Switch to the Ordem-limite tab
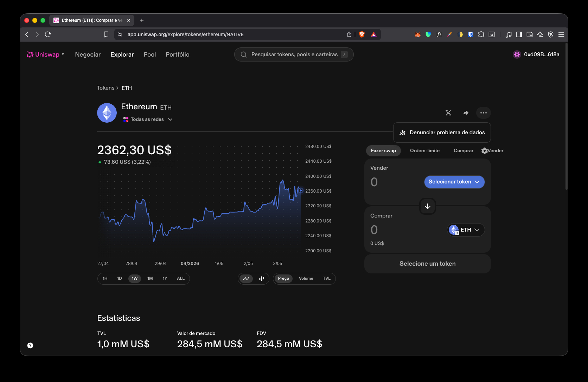 coord(425,151)
